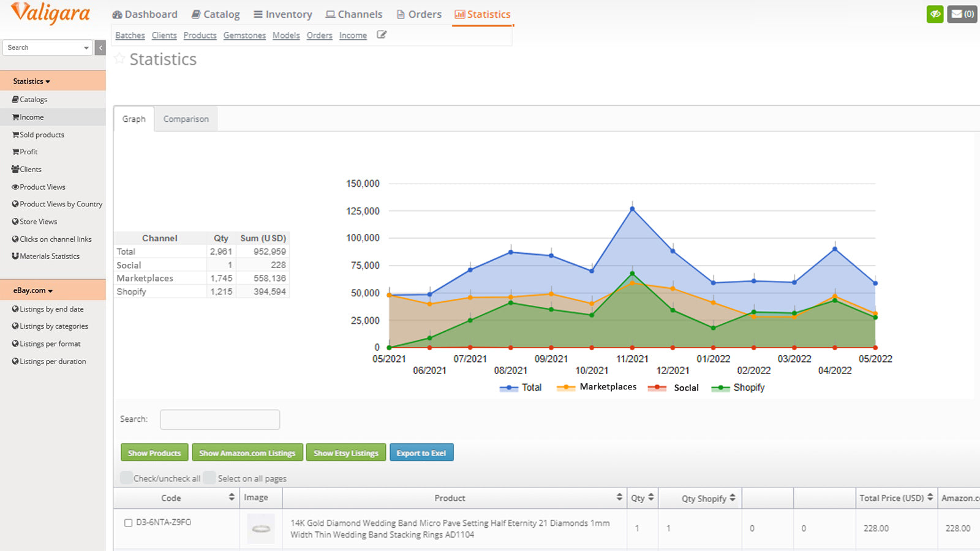The height and width of the screenshot is (551, 980).
Task: Open Product Views in the sidebar
Action: (42, 187)
